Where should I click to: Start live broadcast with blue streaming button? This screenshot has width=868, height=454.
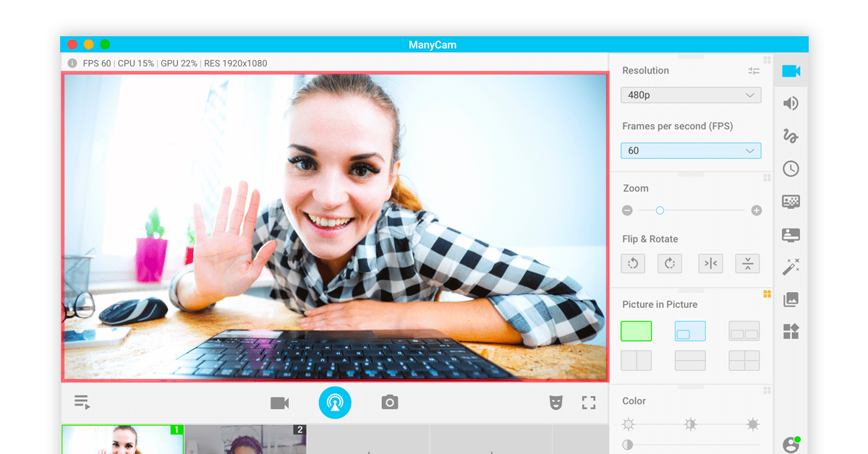[x=335, y=403]
